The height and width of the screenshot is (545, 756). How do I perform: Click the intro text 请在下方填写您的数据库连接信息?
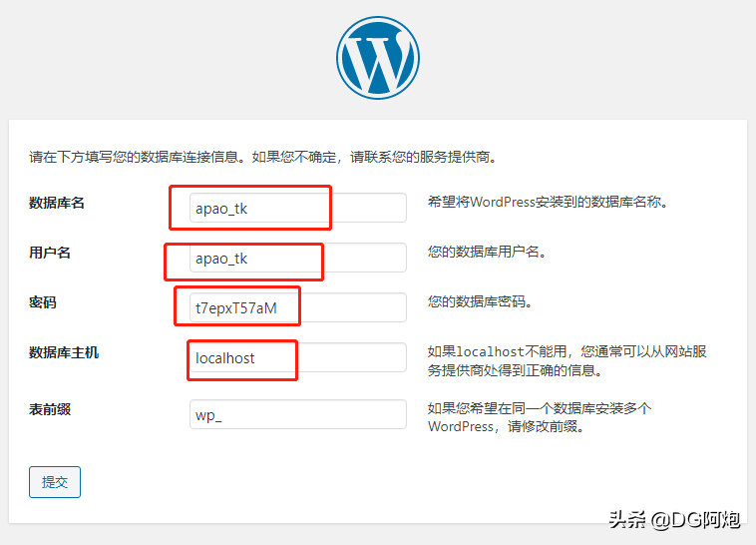(262, 157)
